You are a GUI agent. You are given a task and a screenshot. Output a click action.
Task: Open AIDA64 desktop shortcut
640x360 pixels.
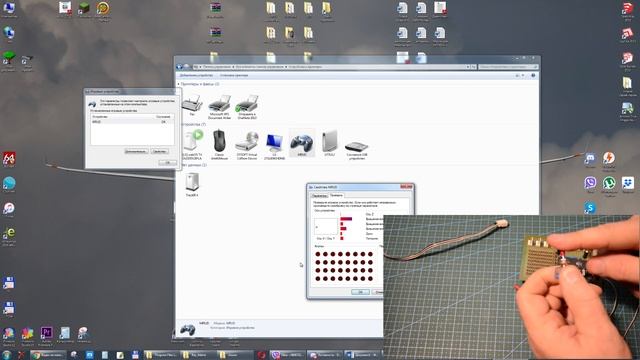(x=9, y=159)
